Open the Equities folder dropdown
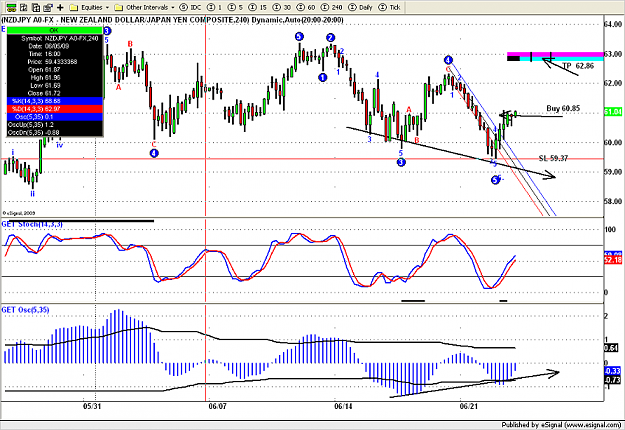625x430 pixels. 89,7
